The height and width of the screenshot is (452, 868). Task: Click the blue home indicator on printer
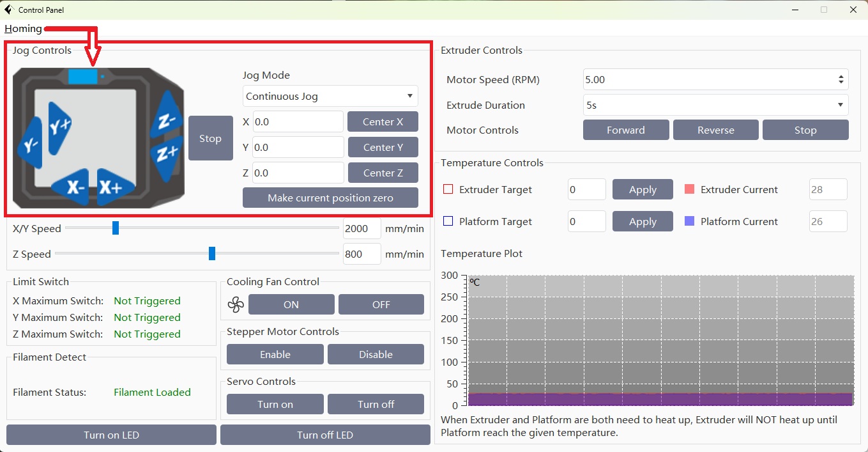point(82,77)
